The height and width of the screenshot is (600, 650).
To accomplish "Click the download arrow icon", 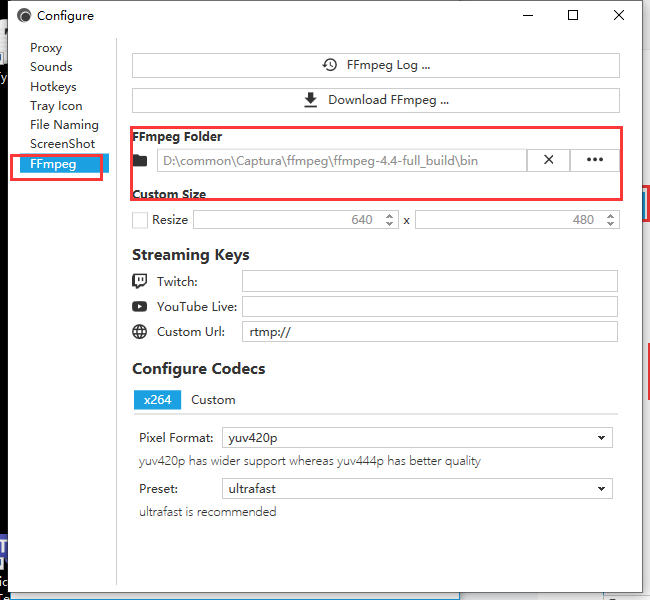I will pos(310,100).
